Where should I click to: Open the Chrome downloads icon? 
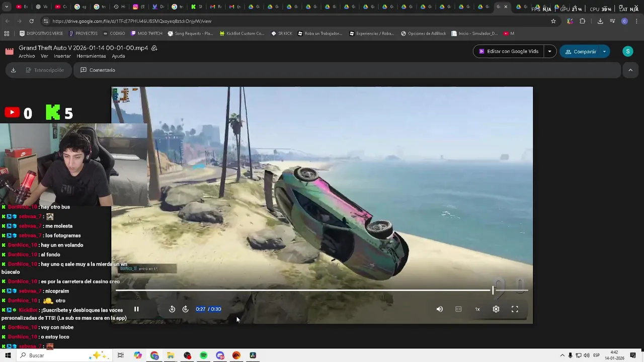600,21
